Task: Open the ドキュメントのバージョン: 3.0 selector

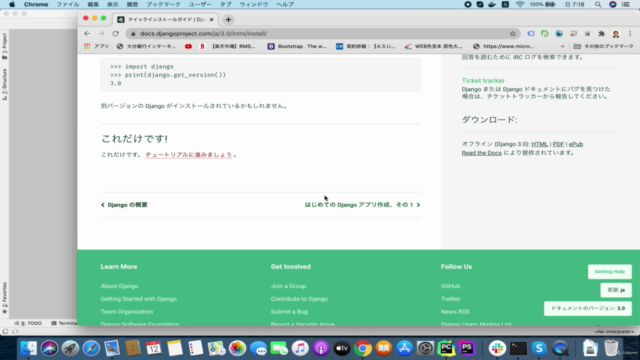Action: coord(588,308)
